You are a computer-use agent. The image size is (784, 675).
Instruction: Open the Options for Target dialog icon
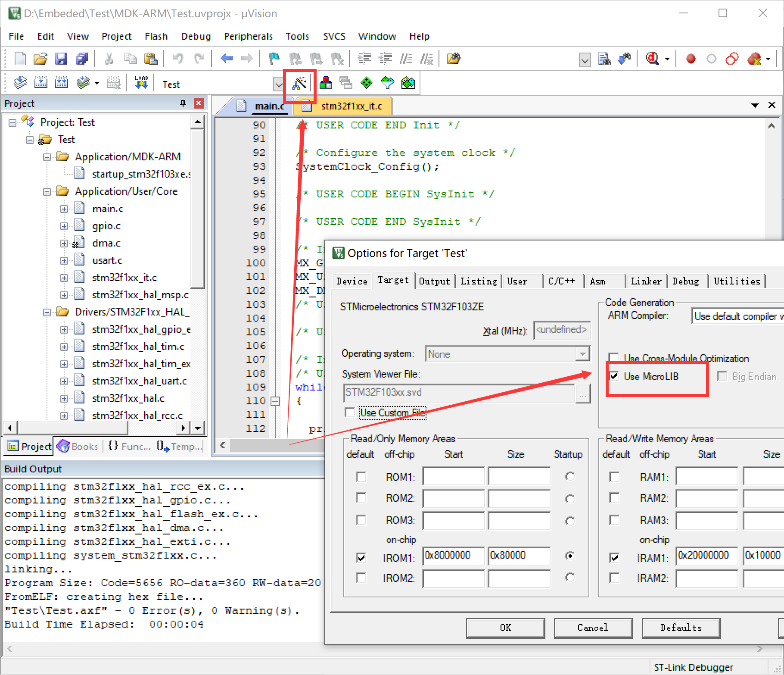[299, 82]
